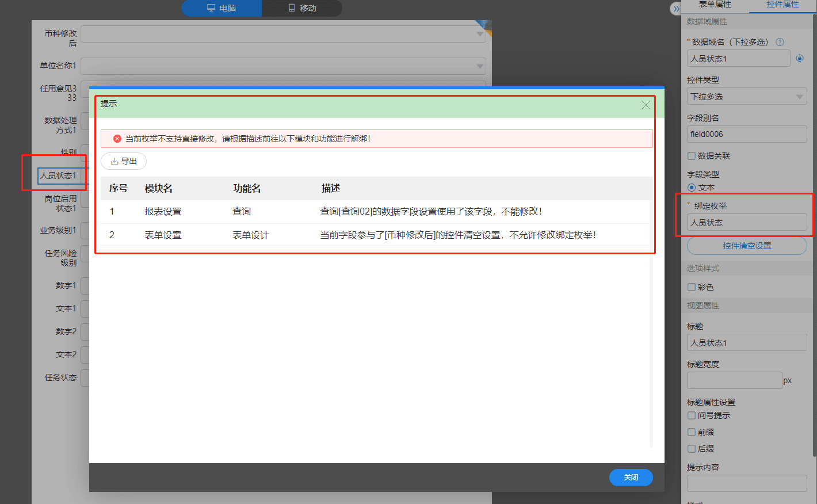Click the 控件清空设置 button
The image size is (817, 504).
pos(747,246)
